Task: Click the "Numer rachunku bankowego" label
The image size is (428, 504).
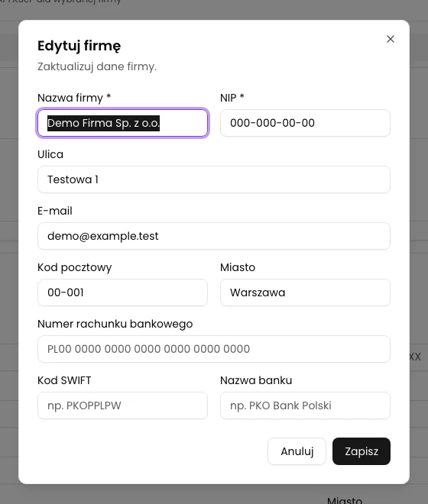Action: 115,324
